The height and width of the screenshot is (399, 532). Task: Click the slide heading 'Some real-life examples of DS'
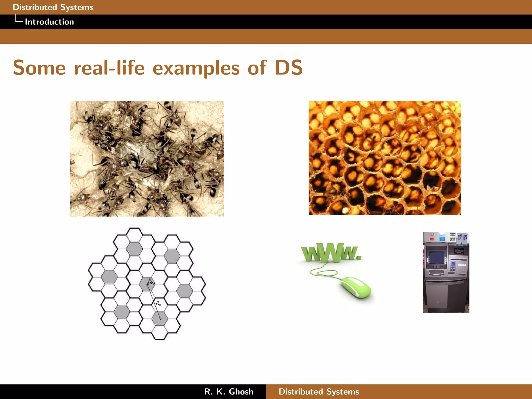[158, 68]
